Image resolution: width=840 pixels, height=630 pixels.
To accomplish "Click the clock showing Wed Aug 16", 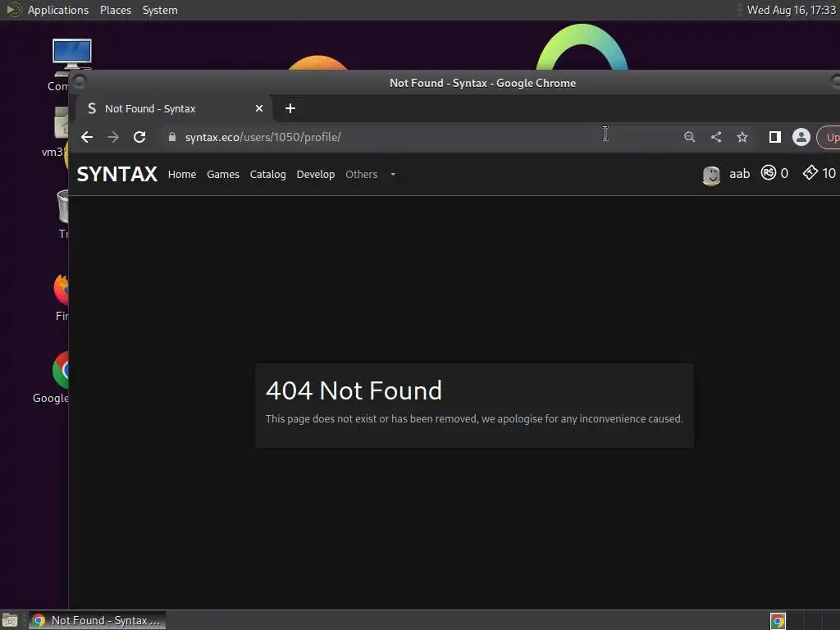I will 792,10.
